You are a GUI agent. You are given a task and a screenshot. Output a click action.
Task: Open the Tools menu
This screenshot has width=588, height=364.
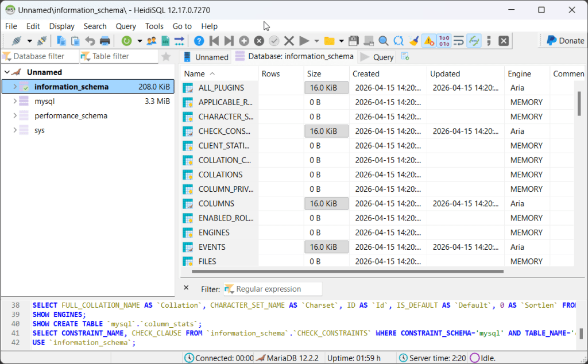click(154, 26)
